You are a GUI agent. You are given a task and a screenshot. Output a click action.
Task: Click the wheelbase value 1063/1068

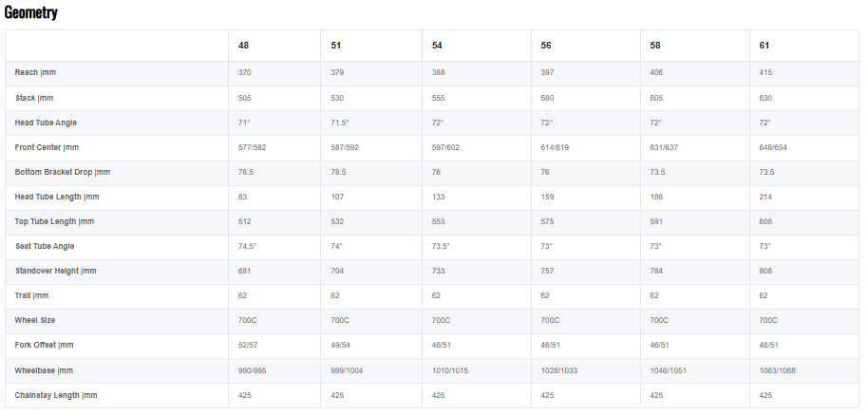[777, 369]
